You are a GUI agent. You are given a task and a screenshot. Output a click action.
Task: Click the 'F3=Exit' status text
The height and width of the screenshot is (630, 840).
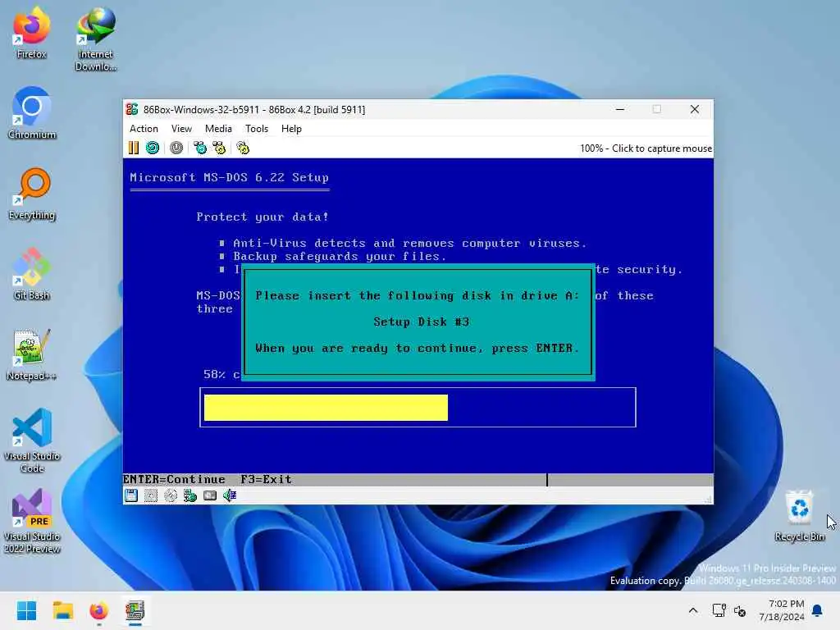(267, 479)
